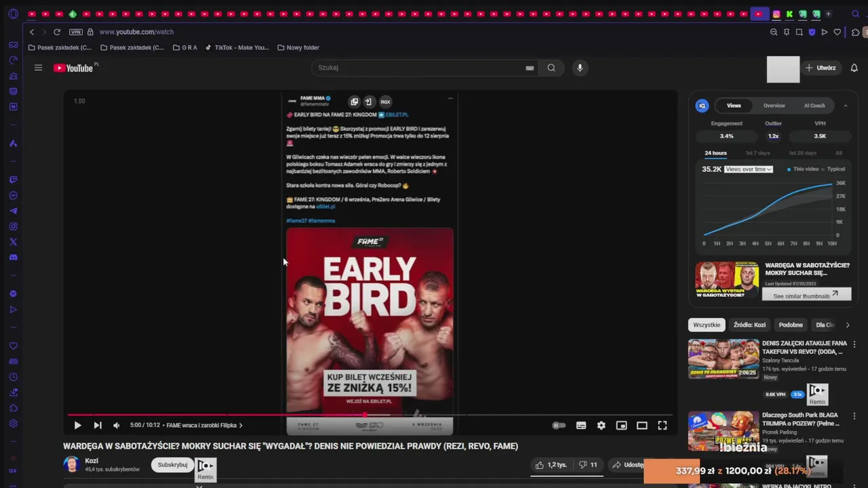Open options menu for Denis Załęcki video
Image resolution: width=868 pixels, height=488 pixels.
854,344
